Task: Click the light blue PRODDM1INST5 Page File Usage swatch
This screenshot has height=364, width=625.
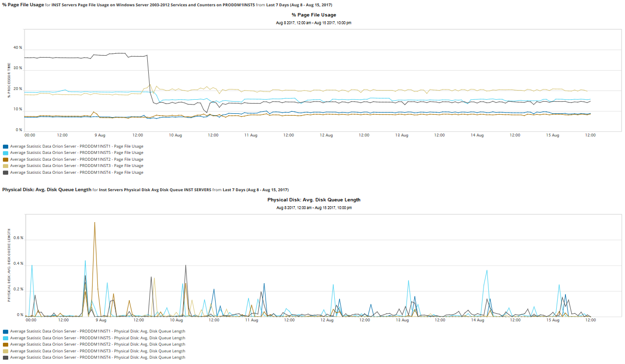Action: pos(5,153)
